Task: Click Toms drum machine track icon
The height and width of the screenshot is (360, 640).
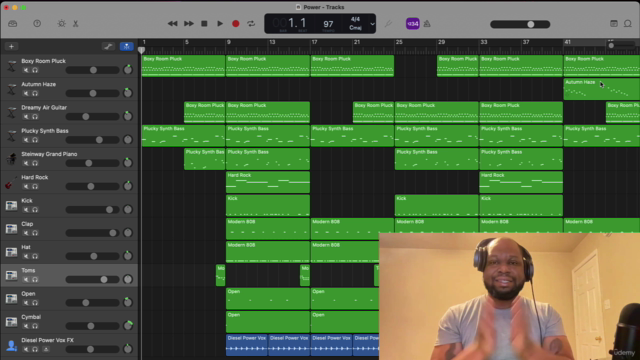Action: [x=11, y=275]
